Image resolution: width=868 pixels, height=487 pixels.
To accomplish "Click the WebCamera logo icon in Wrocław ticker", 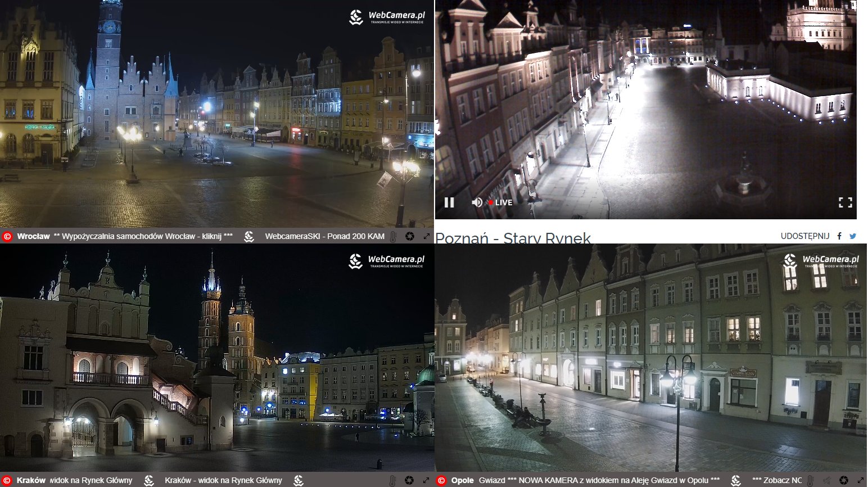I will [x=249, y=237].
